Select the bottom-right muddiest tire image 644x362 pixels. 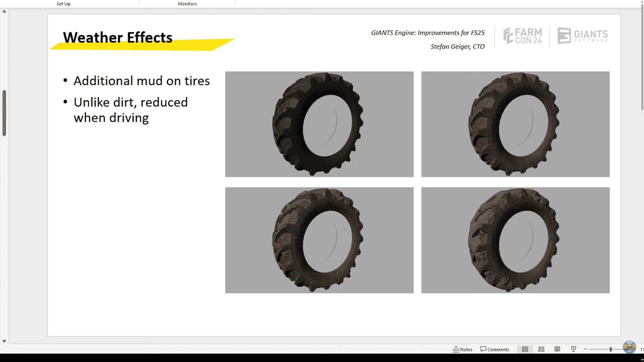coord(516,240)
